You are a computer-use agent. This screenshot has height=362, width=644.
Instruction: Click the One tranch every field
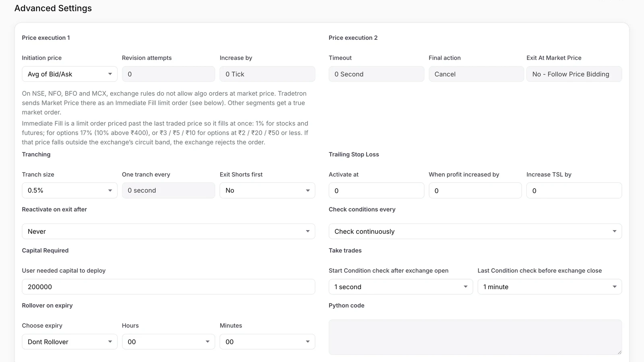[x=168, y=190]
